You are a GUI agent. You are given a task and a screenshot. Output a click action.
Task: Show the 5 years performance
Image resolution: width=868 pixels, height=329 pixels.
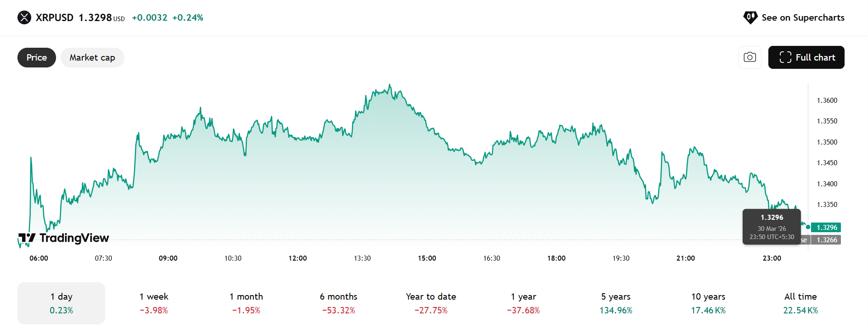[x=616, y=303]
